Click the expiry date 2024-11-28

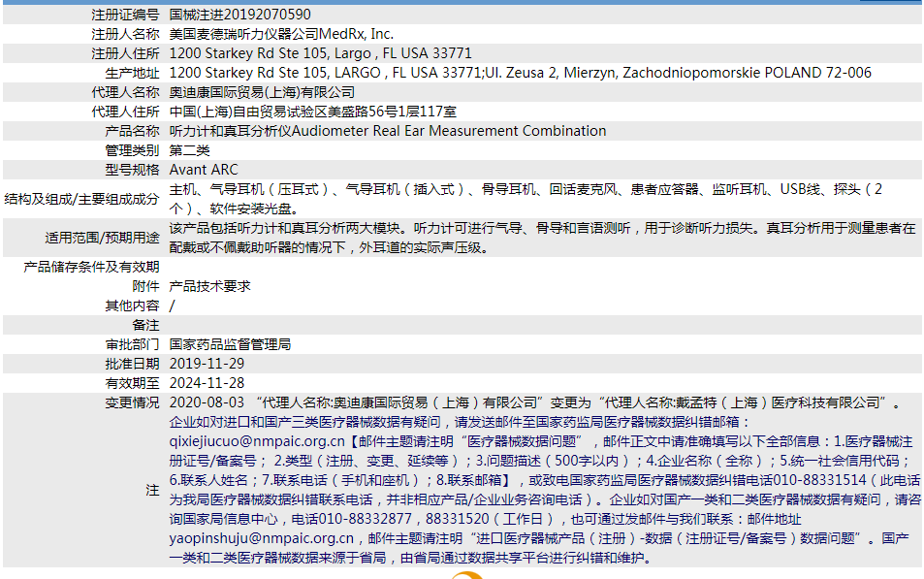pos(207,383)
